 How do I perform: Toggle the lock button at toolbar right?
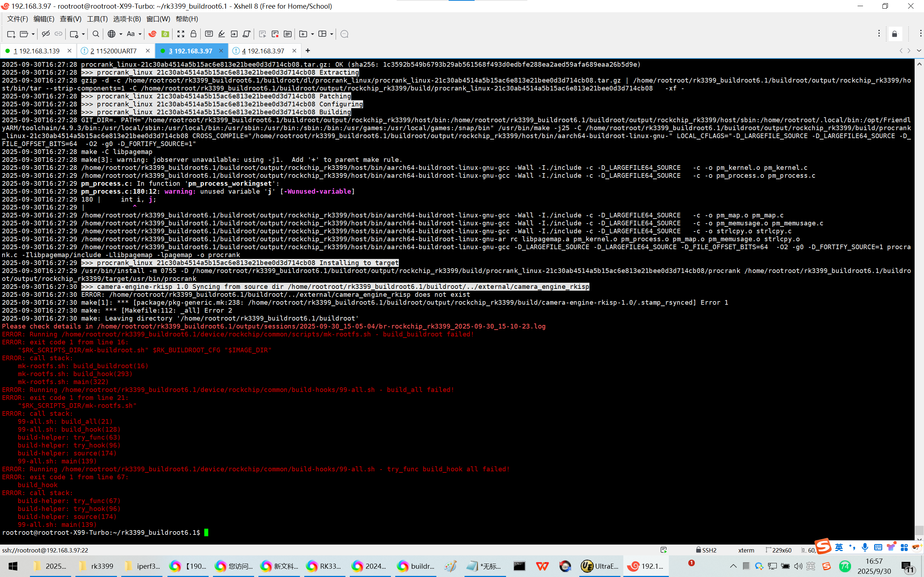[895, 34]
